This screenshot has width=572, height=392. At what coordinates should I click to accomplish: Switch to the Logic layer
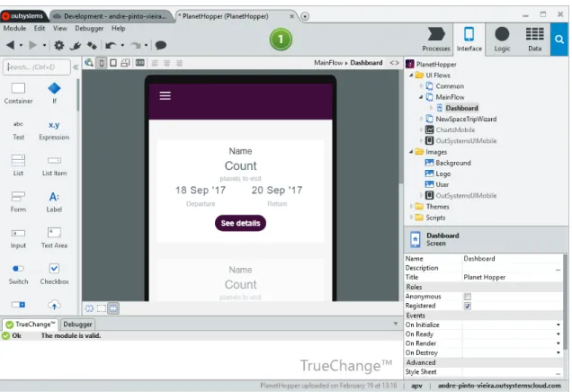pyautogui.click(x=502, y=40)
